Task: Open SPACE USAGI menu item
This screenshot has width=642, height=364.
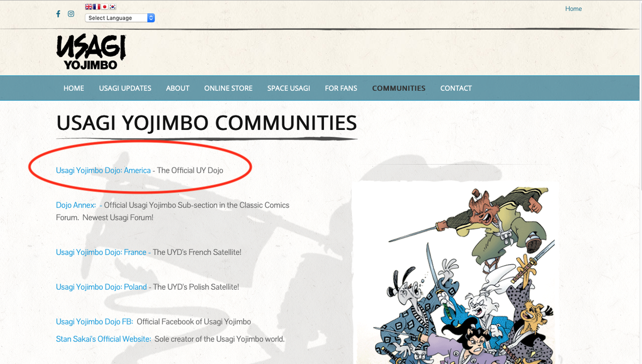Action: 288,88
